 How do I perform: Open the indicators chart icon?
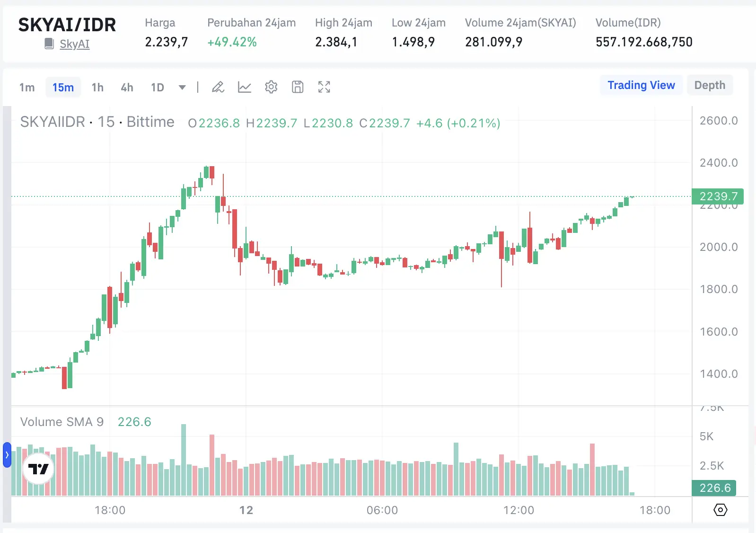[245, 87]
